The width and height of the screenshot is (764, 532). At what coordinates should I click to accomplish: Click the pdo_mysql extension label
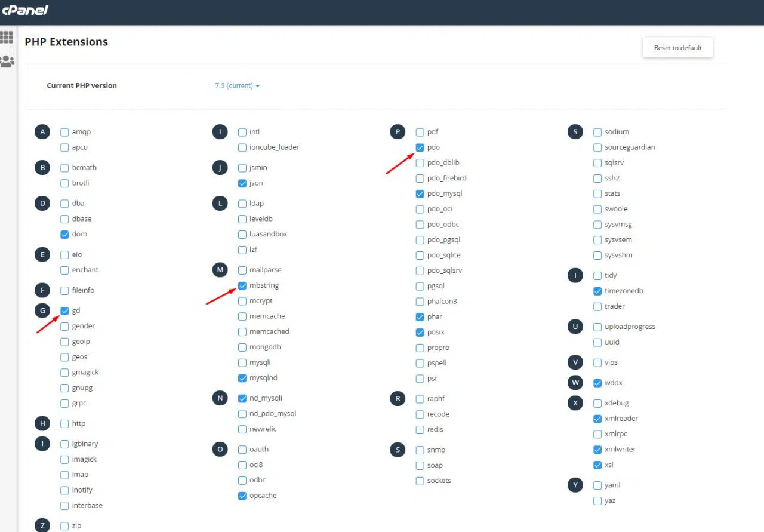click(445, 193)
